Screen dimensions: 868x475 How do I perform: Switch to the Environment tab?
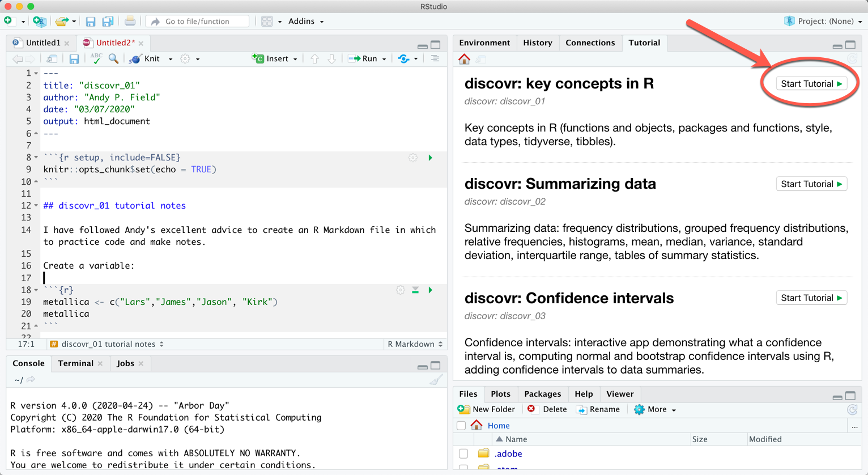[x=484, y=43]
